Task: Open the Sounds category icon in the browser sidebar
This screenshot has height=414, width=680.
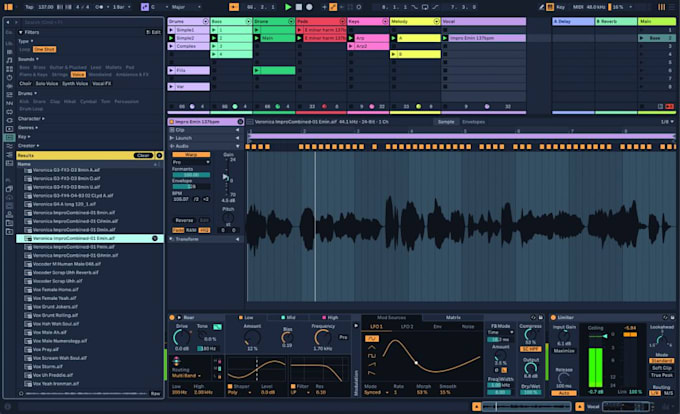Action: coord(9,60)
